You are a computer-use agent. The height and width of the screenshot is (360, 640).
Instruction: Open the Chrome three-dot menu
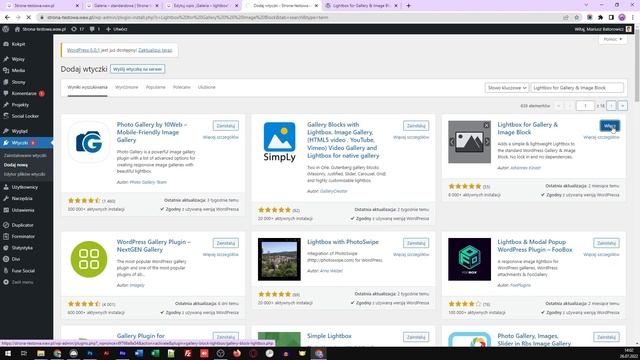coord(633,18)
